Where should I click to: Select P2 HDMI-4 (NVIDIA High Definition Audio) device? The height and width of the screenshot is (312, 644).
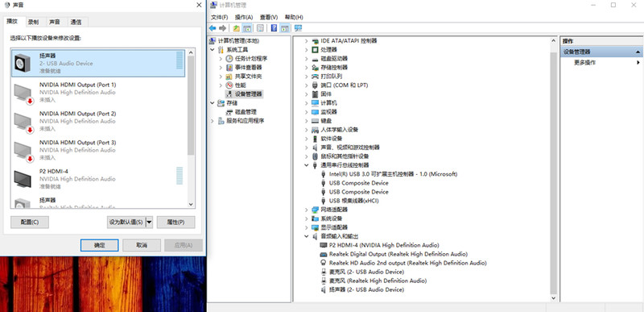click(384, 245)
